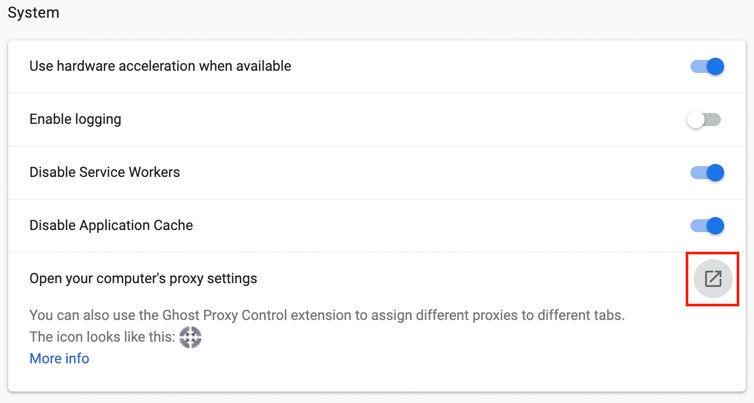Click the System section heading

point(33,13)
